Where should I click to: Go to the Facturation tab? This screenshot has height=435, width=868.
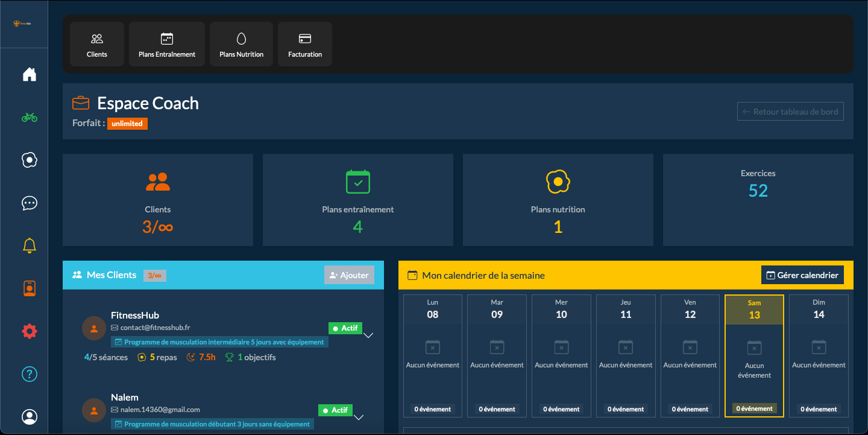click(x=305, y=44)
